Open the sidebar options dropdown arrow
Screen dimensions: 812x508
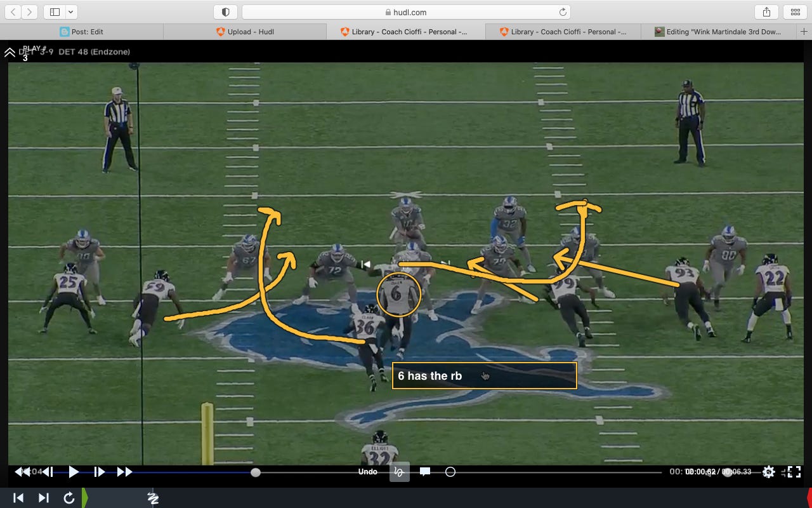(71, 12)
